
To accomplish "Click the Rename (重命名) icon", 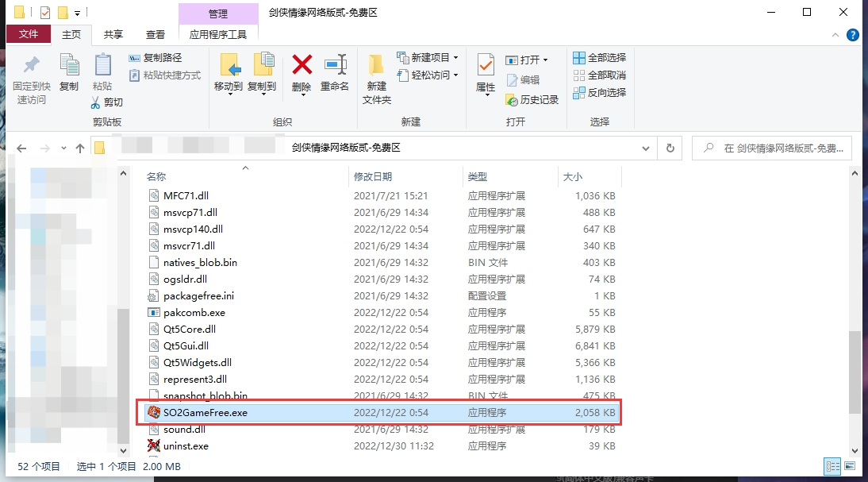I will click(x=335, y=65).
